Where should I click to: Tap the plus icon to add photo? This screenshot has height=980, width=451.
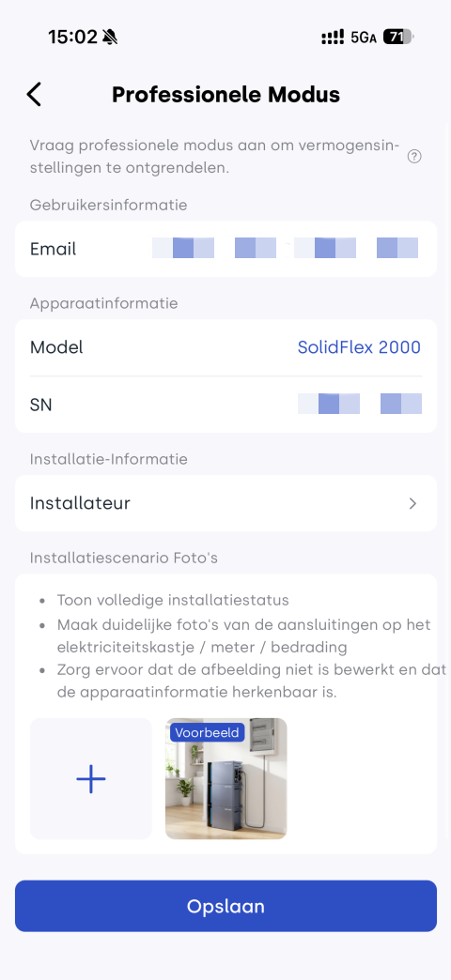(x=91, y=779)
